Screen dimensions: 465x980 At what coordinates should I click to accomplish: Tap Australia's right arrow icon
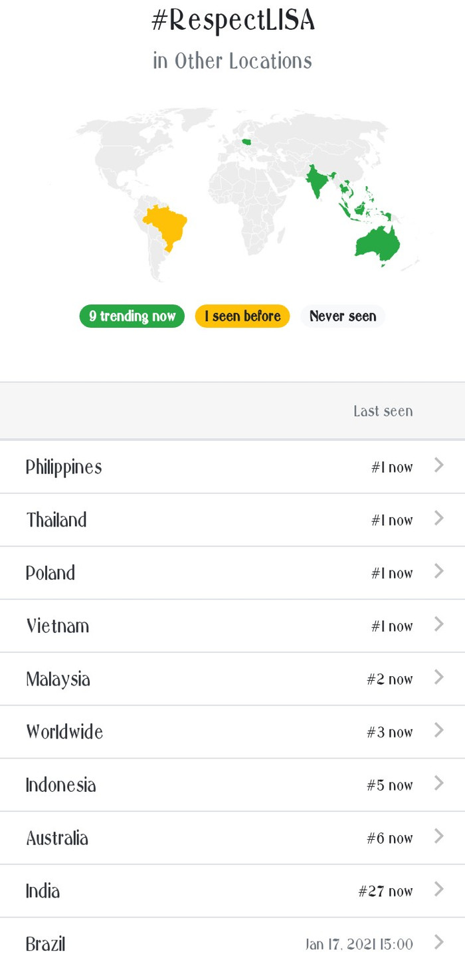coord(438,836)
